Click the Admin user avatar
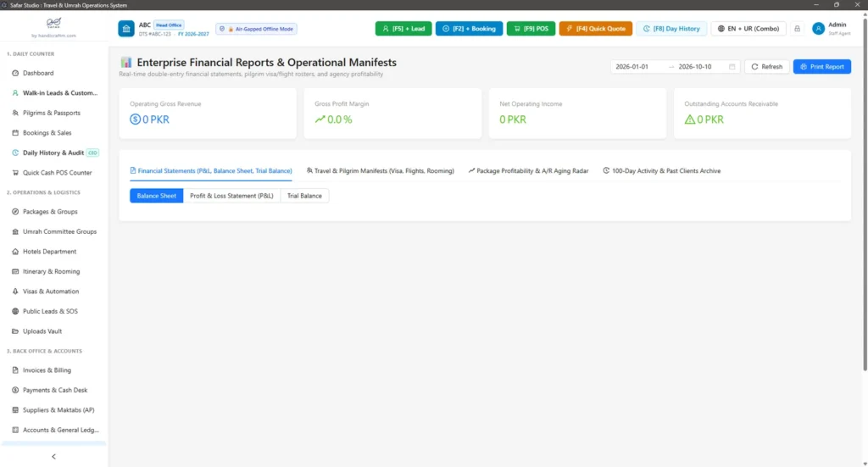Image resolution: width=868 pixels, height=467 pixels. (x=818, y=29)
